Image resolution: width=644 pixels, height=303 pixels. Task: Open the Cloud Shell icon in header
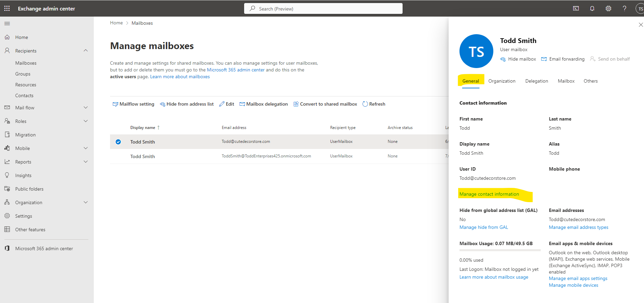(x=576, y=8)
